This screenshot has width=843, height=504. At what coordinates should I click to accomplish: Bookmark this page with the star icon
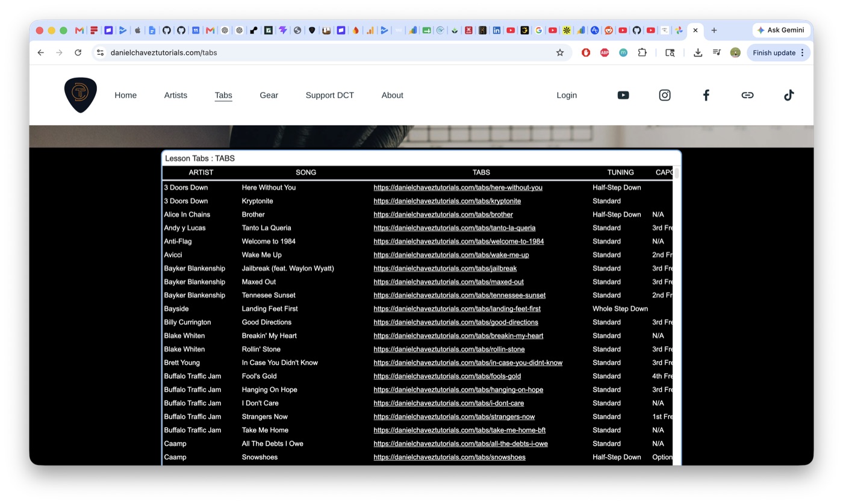(x=560, y=52)
